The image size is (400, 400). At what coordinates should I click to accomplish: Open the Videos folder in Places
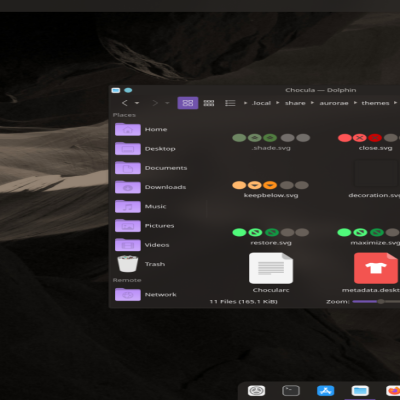click(157, 245)
